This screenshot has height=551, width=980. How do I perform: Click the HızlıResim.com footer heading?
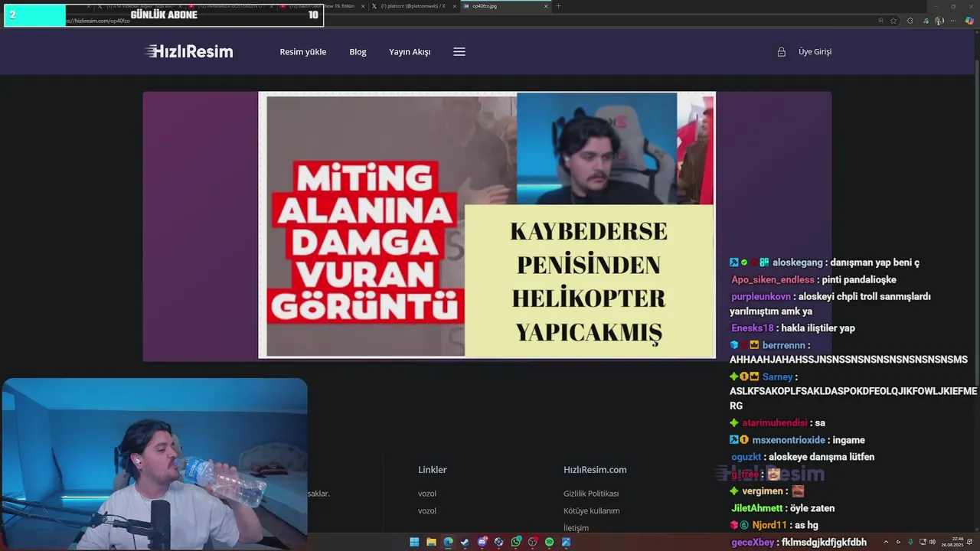tap(595, 470)
